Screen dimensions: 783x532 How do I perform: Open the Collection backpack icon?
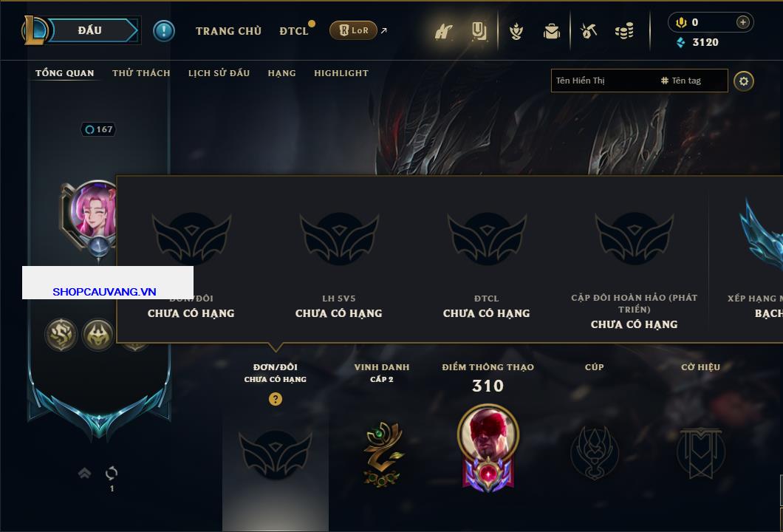pyautogui.click(x=551, y=32)
